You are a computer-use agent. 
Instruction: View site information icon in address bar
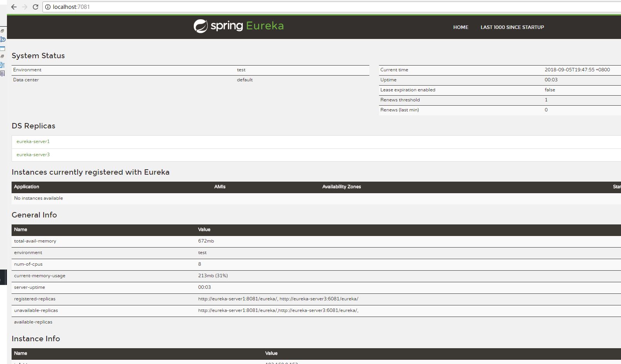[x=48, y=7]
